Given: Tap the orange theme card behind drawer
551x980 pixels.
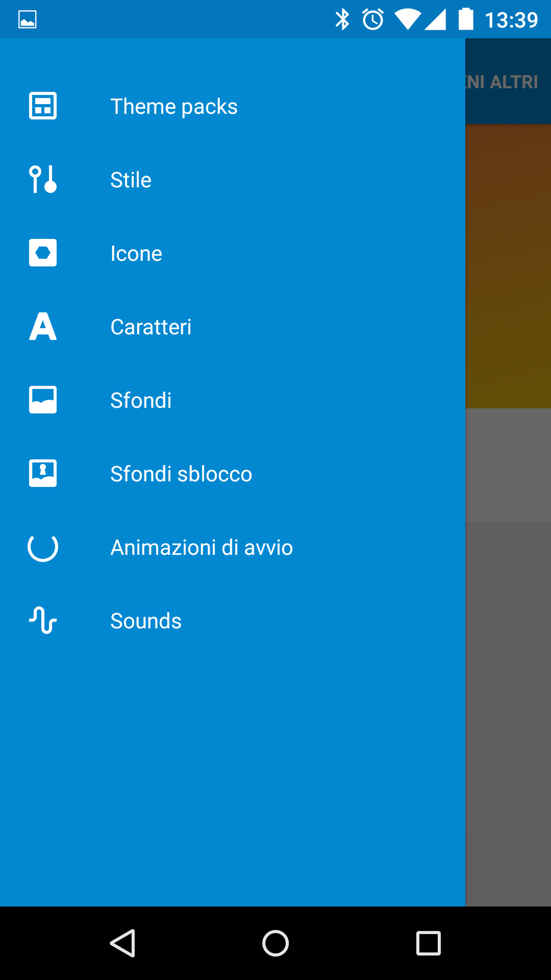Looking at the screenshot, I should pos(508,266).
